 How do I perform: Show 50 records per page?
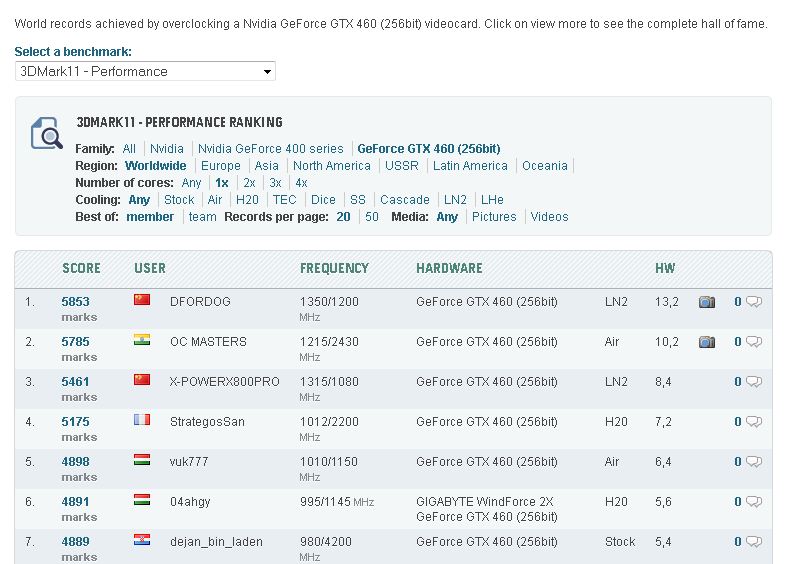[x=371, y=217]
